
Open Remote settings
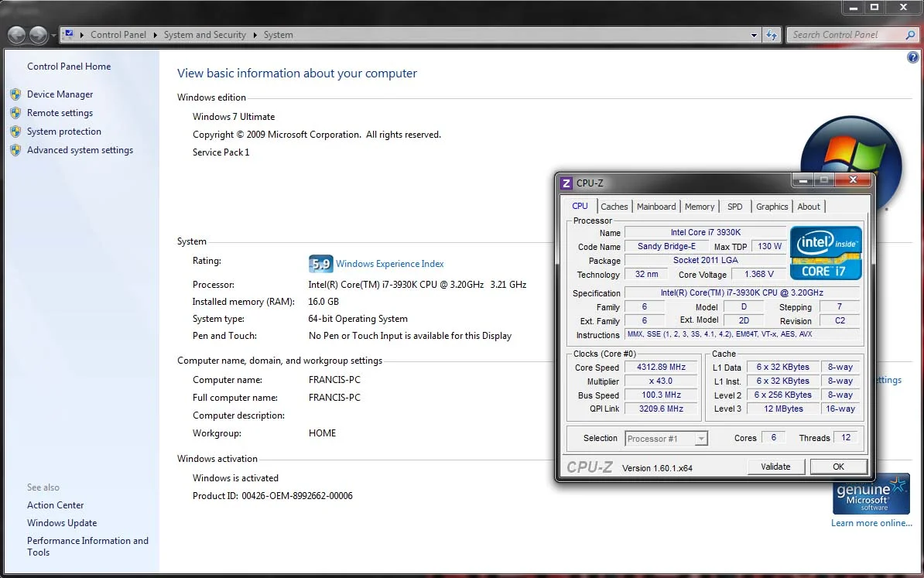(60, 113)
